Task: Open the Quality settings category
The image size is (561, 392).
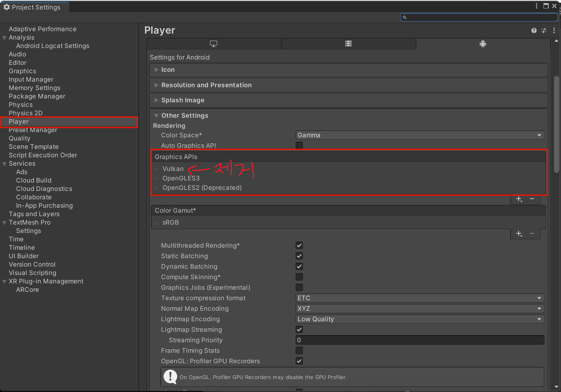Action: point(20,138)
